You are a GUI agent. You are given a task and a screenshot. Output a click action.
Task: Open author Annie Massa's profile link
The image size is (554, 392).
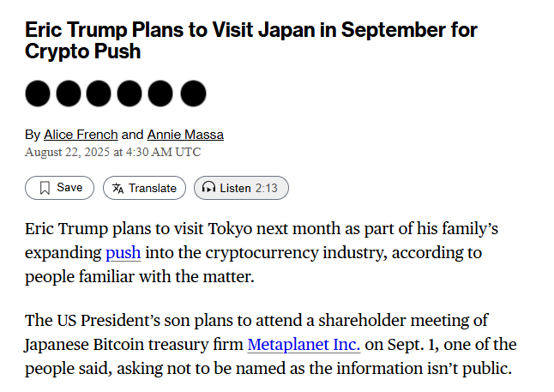(185, 135)
